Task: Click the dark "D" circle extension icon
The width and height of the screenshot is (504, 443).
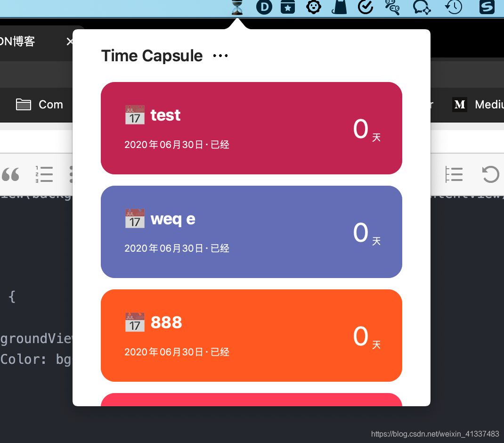Action: pos(264,8)
